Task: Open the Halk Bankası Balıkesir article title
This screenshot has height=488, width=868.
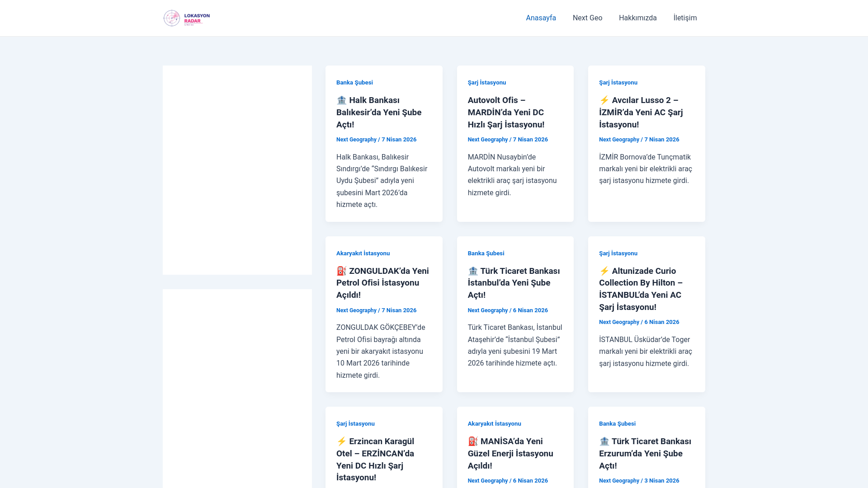Action: (379, 113)
